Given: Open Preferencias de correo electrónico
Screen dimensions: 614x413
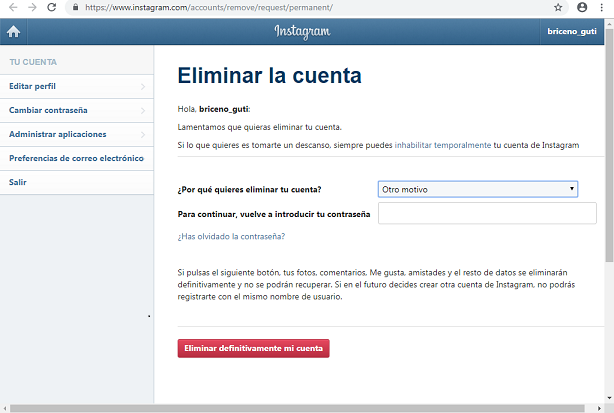Looking at the screenshot, I should (77, 158).
